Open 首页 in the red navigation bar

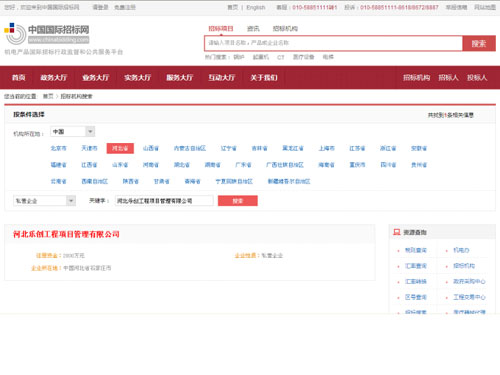pyautogui.click(x=19, y=78)
